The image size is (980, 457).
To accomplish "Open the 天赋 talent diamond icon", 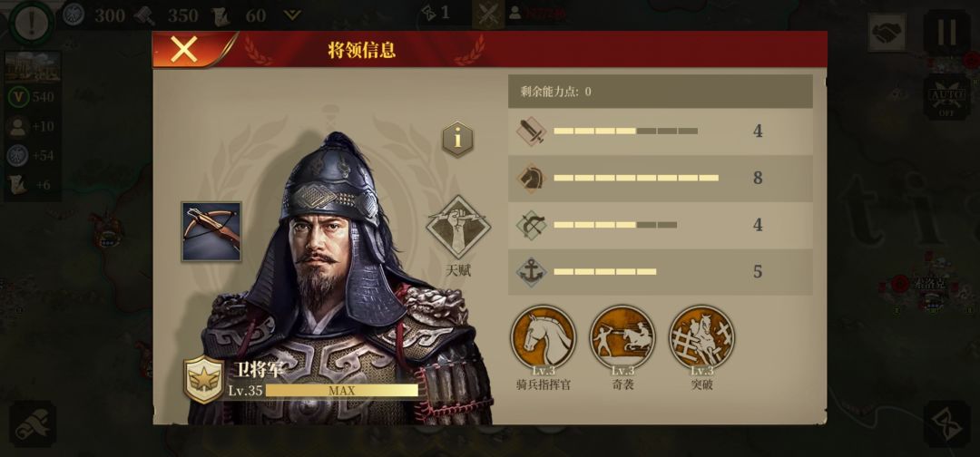I will (x=458, y=228).
